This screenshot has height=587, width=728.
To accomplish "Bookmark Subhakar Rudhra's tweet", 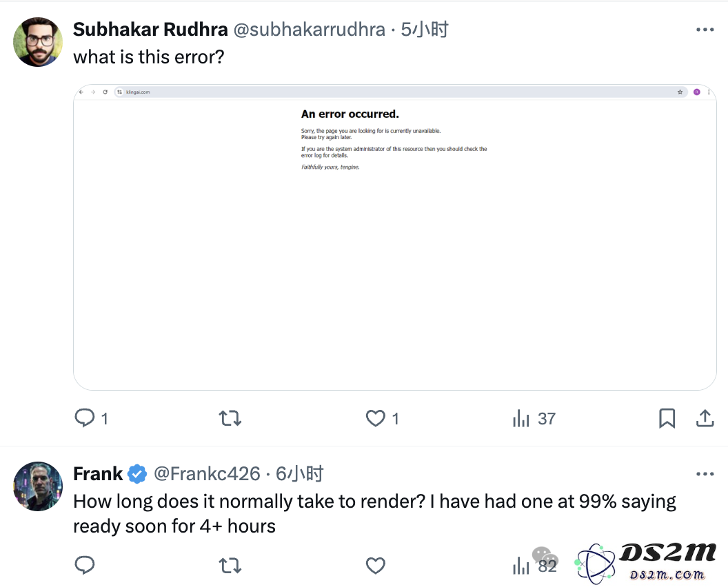I will 667,418.
